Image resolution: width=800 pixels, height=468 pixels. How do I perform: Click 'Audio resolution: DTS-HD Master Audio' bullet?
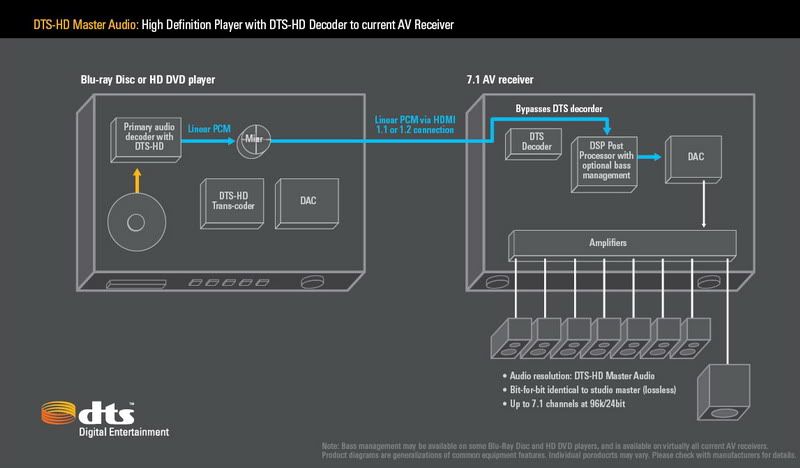579,376
